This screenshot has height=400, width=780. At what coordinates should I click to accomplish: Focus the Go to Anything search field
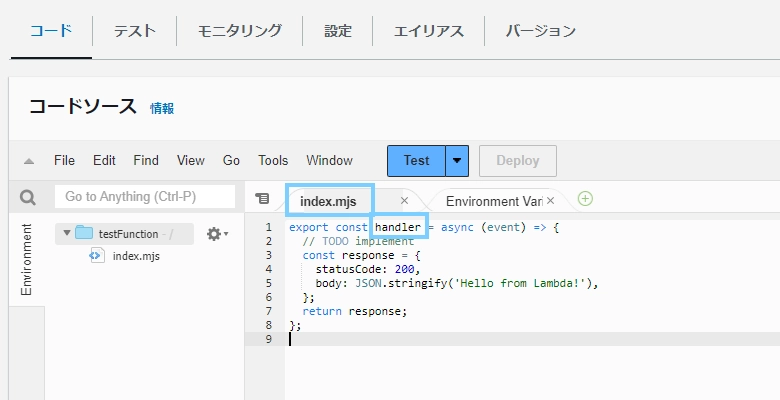point(145,197)
